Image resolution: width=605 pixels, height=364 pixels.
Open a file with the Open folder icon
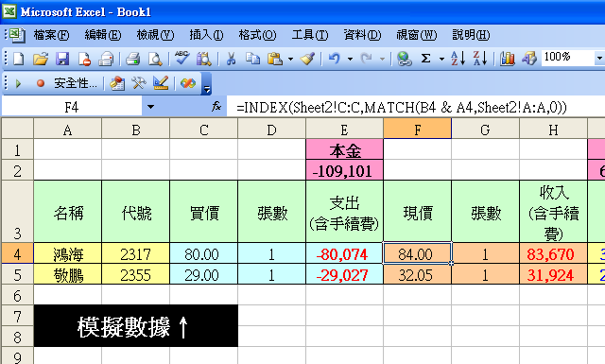41,59
